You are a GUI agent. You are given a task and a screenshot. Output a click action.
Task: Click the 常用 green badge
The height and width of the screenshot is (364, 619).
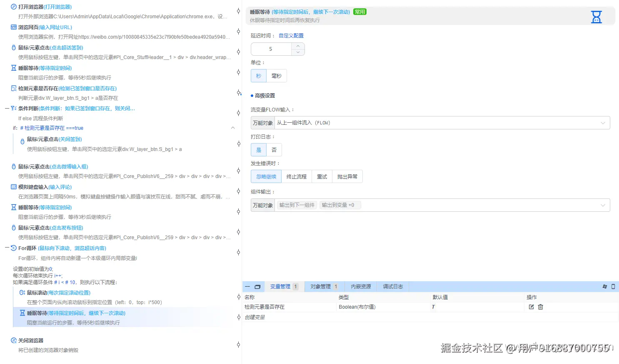[360, 12]
